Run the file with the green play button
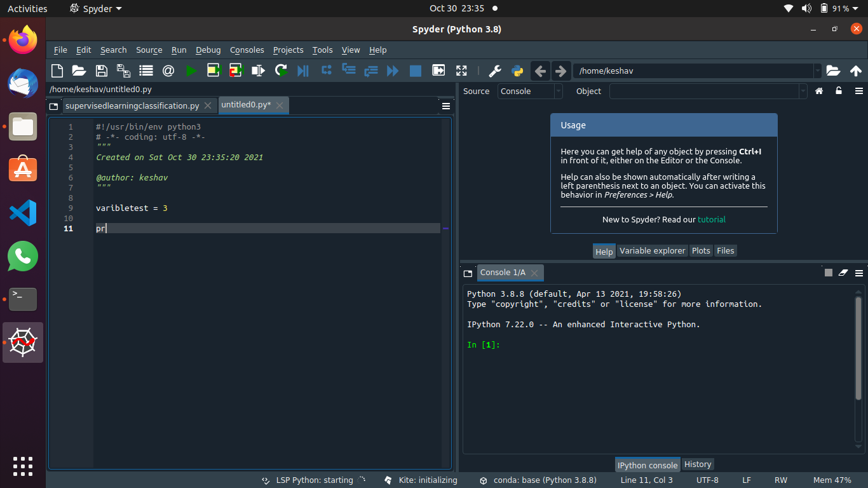The height and width of the screenshot is (488, 868). [191, 71]
